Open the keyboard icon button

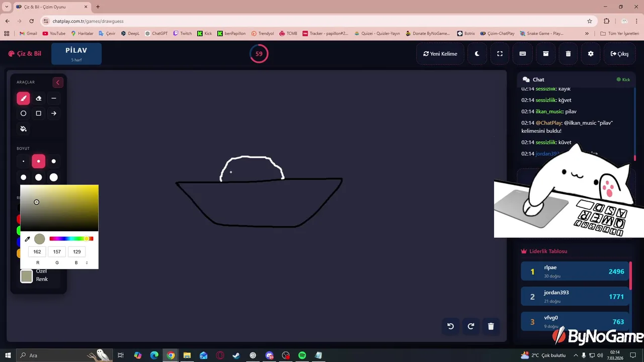pos(523,54)
